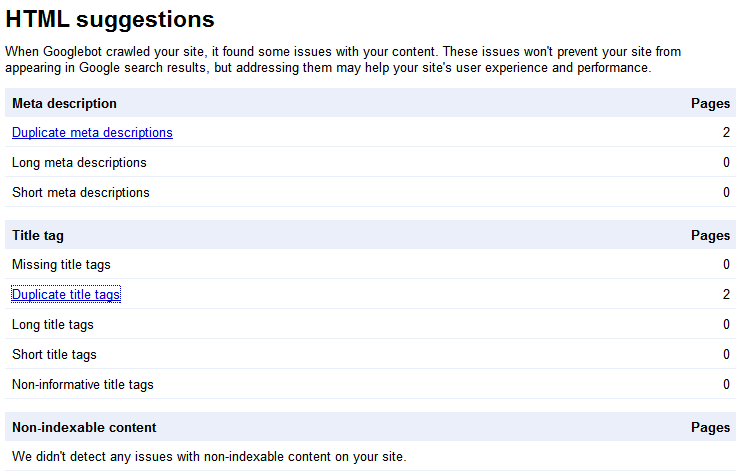Open the Duplicate title tags link

point(66,294)
